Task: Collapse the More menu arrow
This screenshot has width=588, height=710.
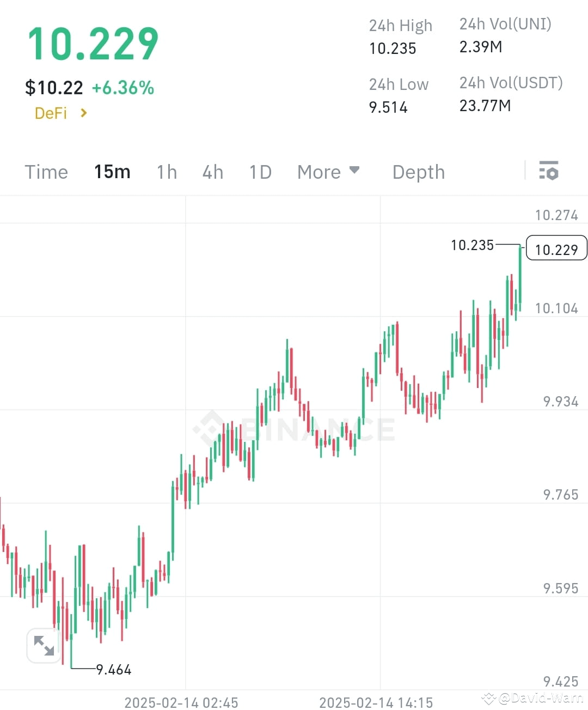Action: (354, 170)
